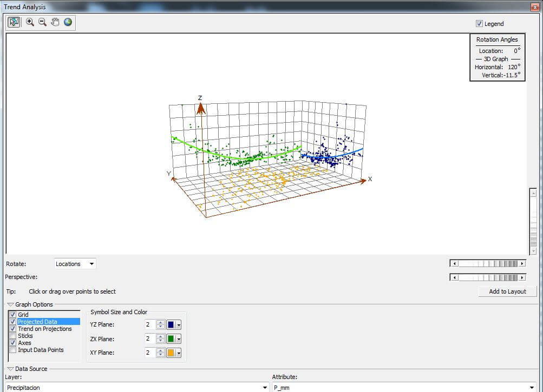
Task: Toggle the Input Data Points checkbox
Action: point(12,350)
